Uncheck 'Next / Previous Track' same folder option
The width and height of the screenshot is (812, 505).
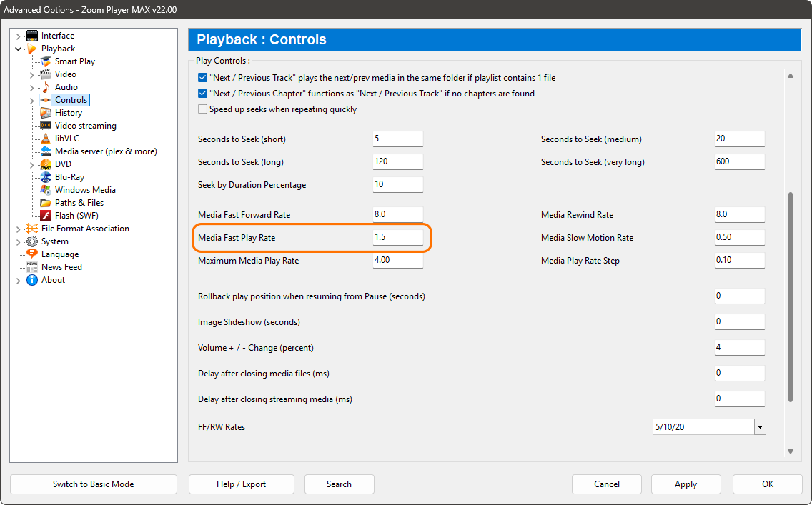[202, 77]
